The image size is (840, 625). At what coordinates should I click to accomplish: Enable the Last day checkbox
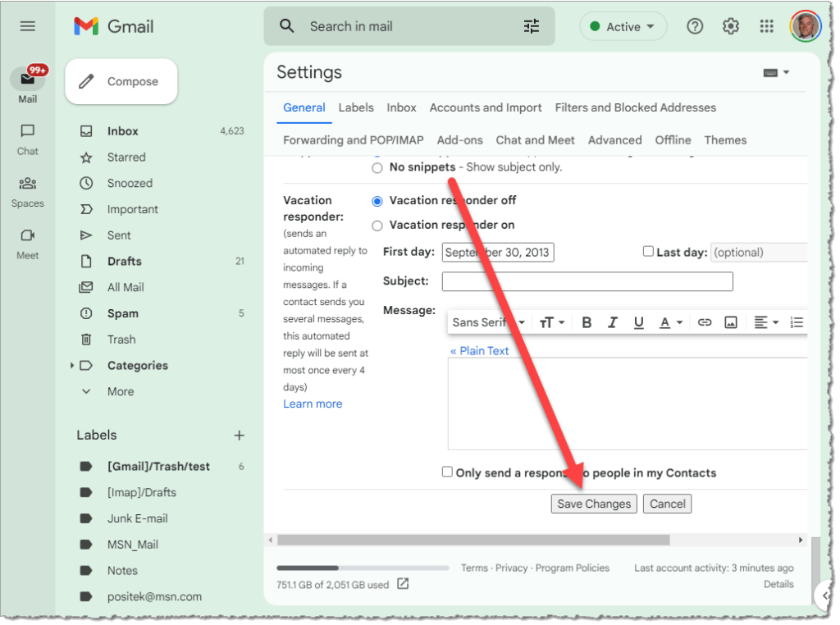point(648,252)
